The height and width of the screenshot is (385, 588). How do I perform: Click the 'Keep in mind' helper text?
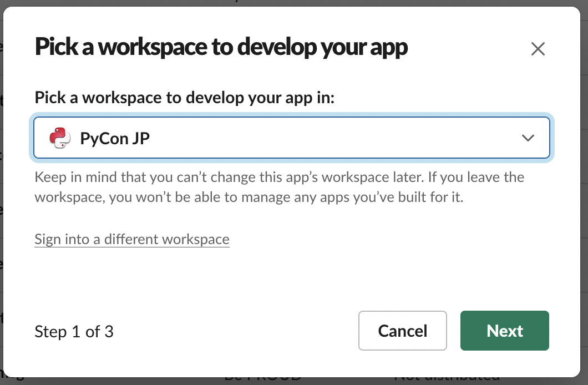point(279,178)
